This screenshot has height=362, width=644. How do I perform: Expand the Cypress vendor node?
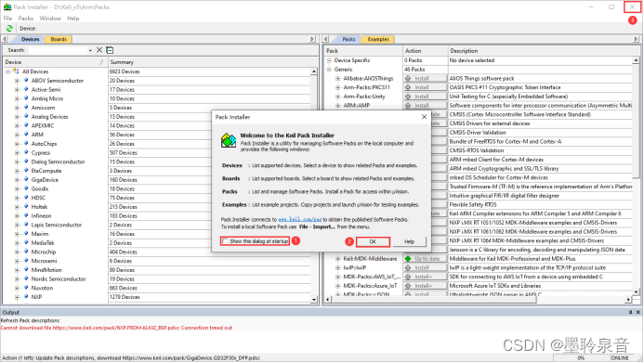coord(17,152)
